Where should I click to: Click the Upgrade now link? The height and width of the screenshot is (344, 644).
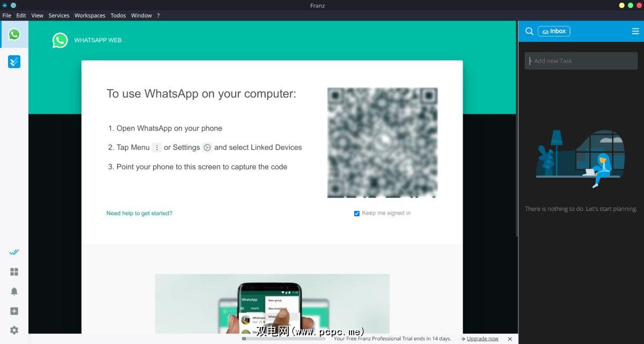click(482, 339)
